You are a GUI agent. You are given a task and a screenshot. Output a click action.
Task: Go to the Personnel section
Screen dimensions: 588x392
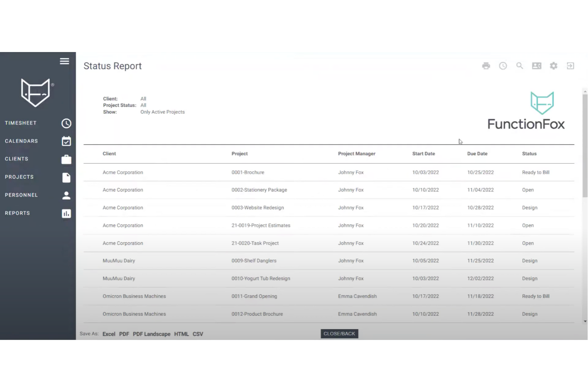[x=66, y=195]
